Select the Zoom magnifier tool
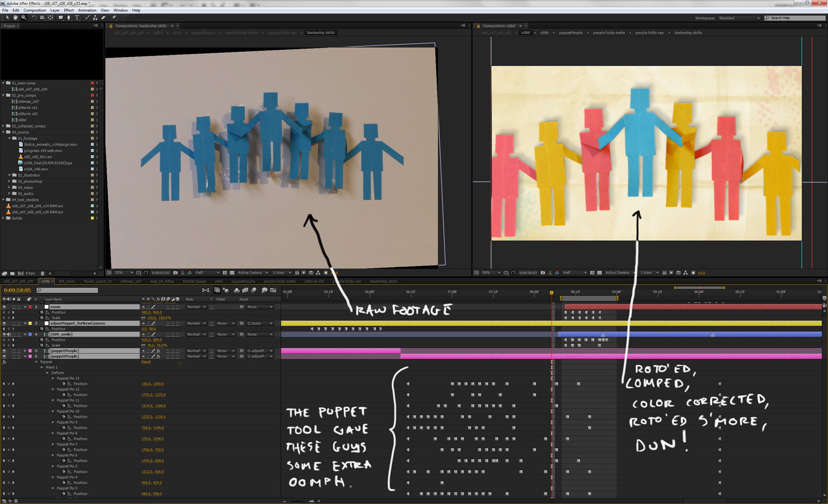Screen dimensions: 828x504 [x=24, y=18]
